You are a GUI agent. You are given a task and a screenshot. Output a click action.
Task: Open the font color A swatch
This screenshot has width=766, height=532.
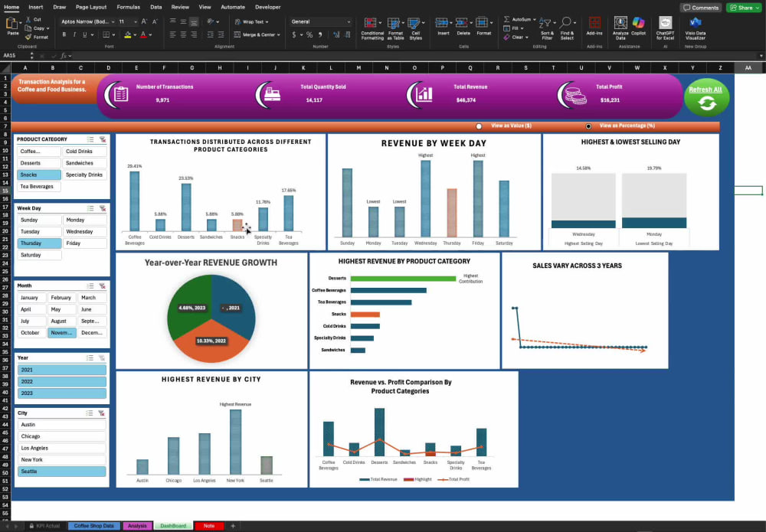point(143,35)
